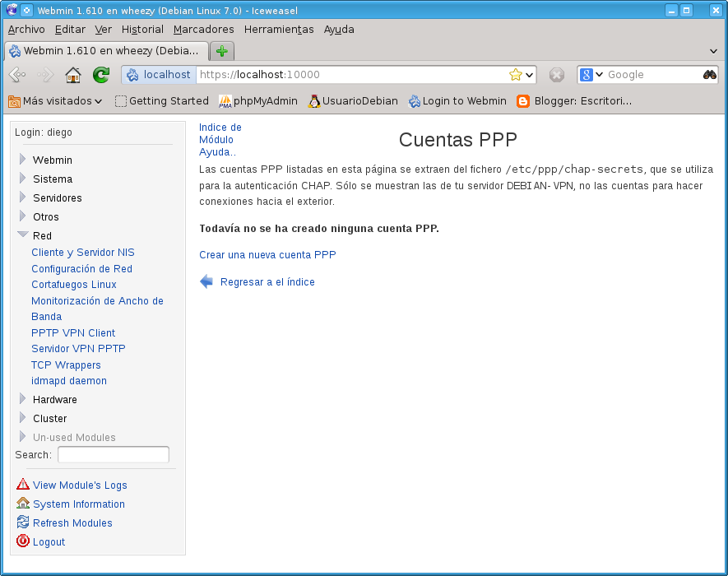Screen dimensions: 728x576
Task: Collapse the Red category
Action: pos(23,235)
